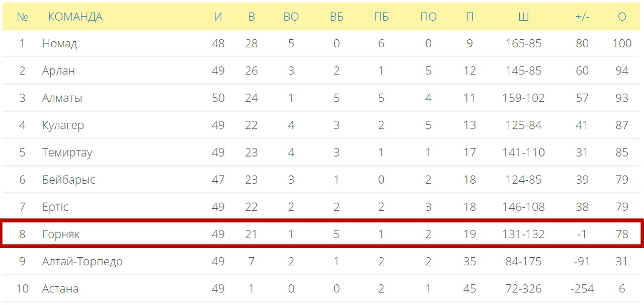
Task: Click Горняк's 131-132 goals cell
Action: coord(523,234)
